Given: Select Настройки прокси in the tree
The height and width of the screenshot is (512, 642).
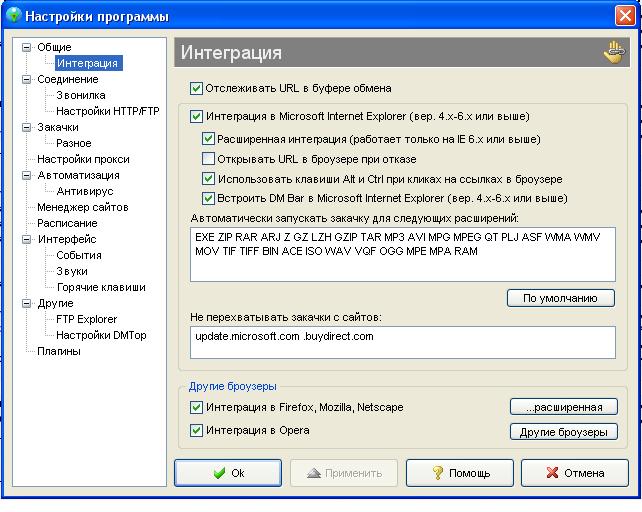Looking at the screenshot, I should [83, 159].
